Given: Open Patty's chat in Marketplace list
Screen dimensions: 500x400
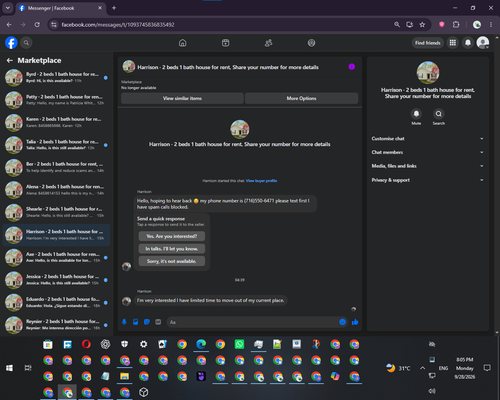Looking at the screenshot, I should pyautogui.click(x=56, y=100).
